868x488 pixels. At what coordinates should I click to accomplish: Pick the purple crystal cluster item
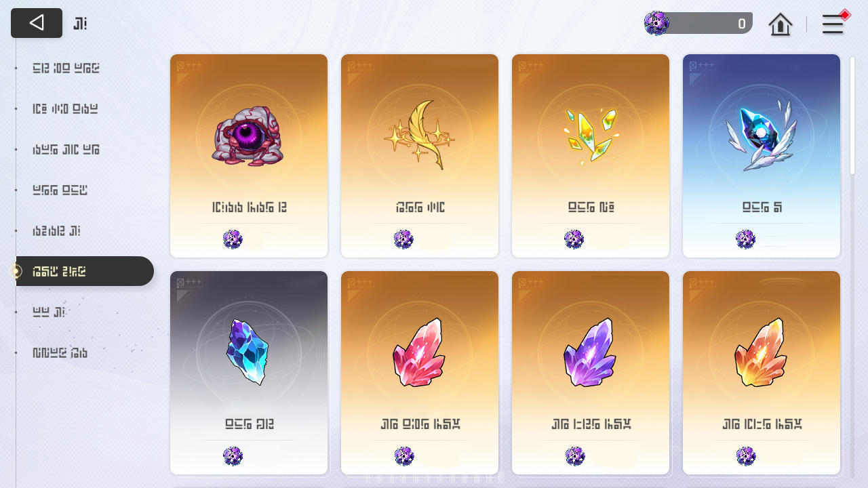click(591, 373)
